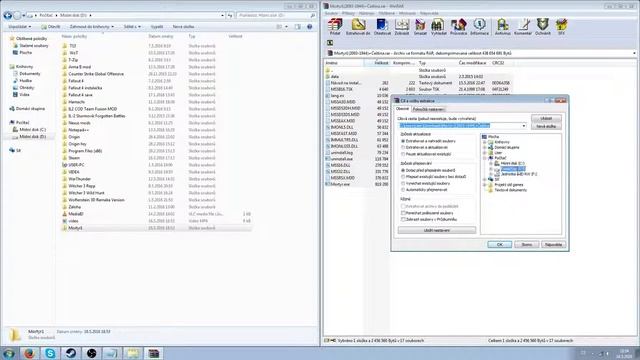Click the Explorer search field

[x=276, y=16]
